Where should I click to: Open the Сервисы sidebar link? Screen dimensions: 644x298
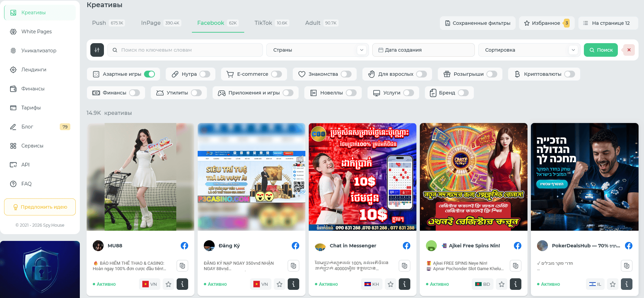tap(40, 146)
